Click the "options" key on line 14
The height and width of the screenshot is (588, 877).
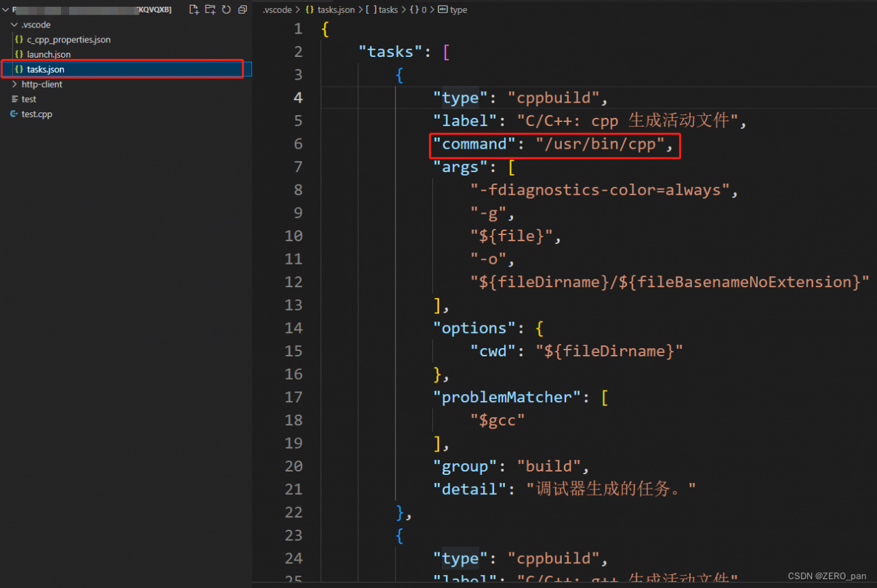pyautogui.click(x=474, y=328)
